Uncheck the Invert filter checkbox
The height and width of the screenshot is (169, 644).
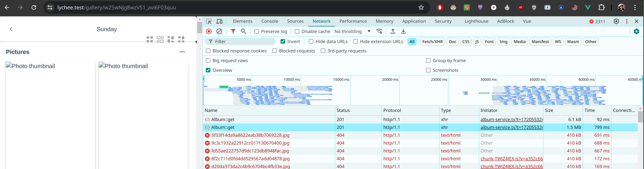283,41
